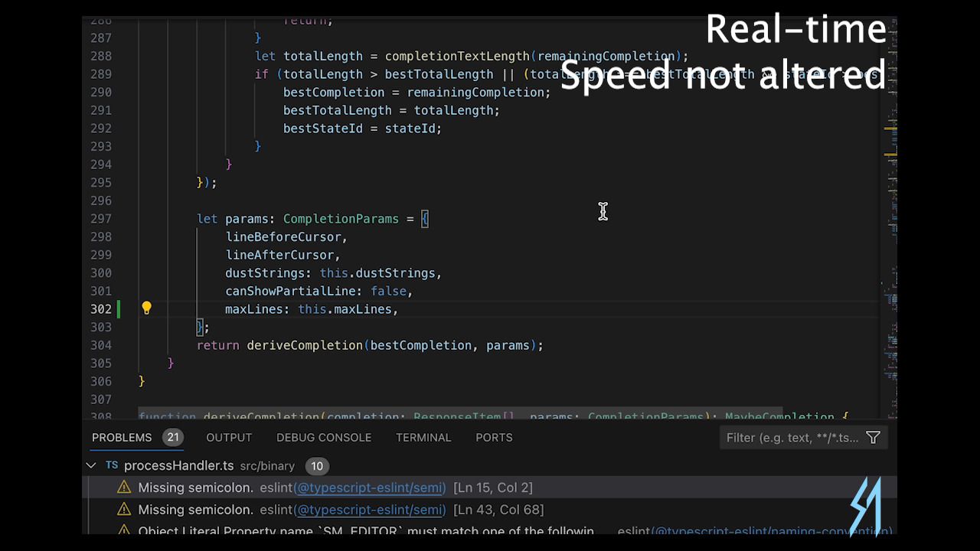Click the warning icon on the Ln 43 problem row
This screenshot has height=551, width=980.
click(123, 509)
